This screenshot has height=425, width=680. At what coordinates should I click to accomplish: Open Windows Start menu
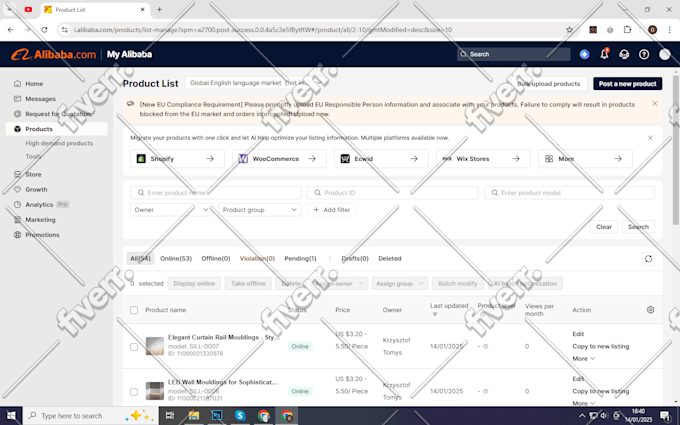tap(11, 416)
